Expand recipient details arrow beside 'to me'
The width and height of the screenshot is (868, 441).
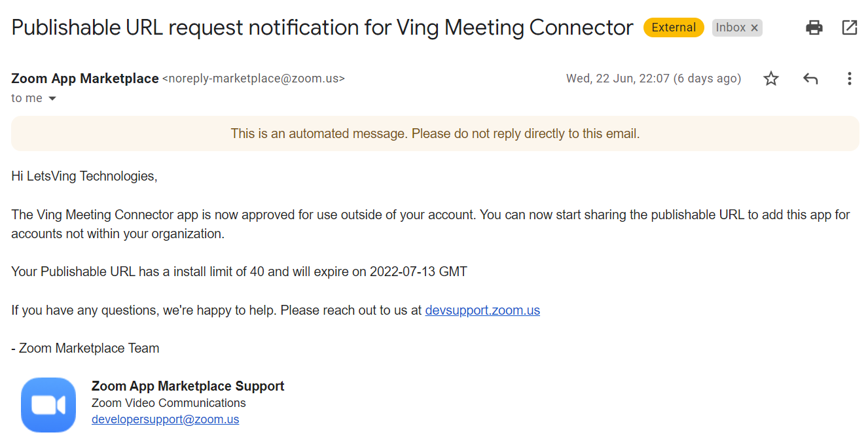pyautogui.click(x=52, y=99)
